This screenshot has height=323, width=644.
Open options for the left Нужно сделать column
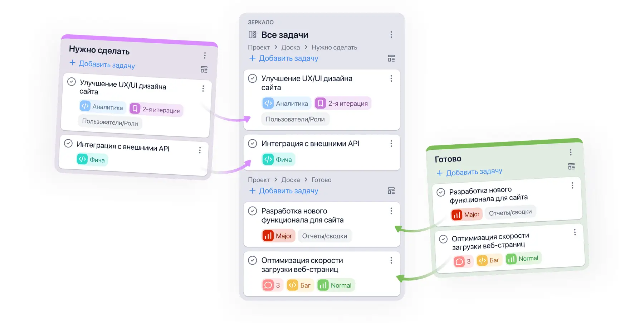point(205,56)
